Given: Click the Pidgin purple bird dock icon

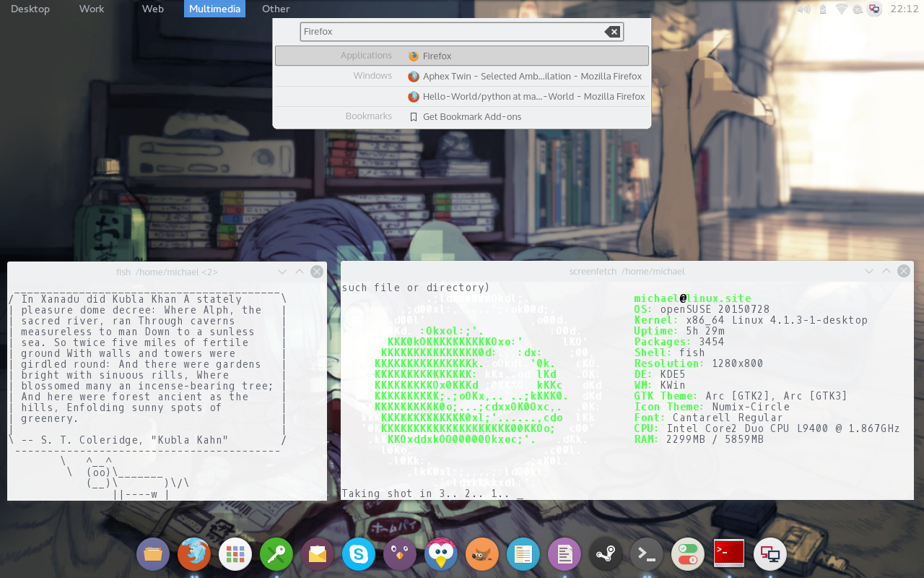Looking at the screenshot, I should tap(399, 554).
